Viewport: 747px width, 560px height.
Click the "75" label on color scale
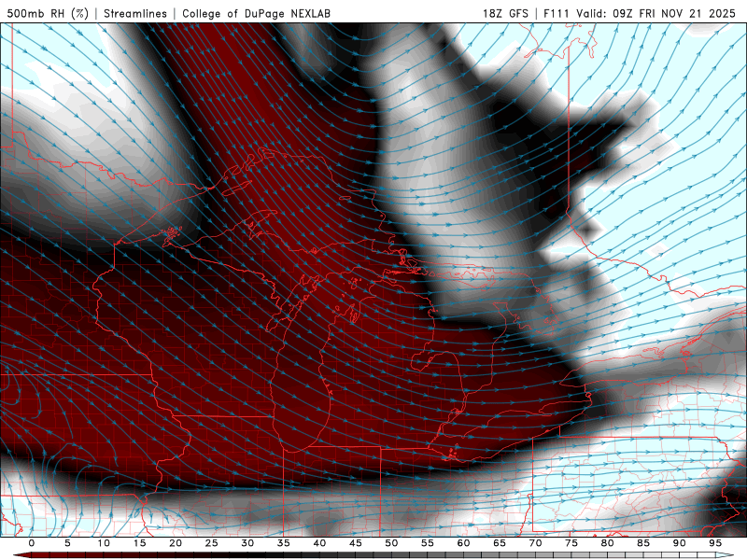(x=571, y=543)
